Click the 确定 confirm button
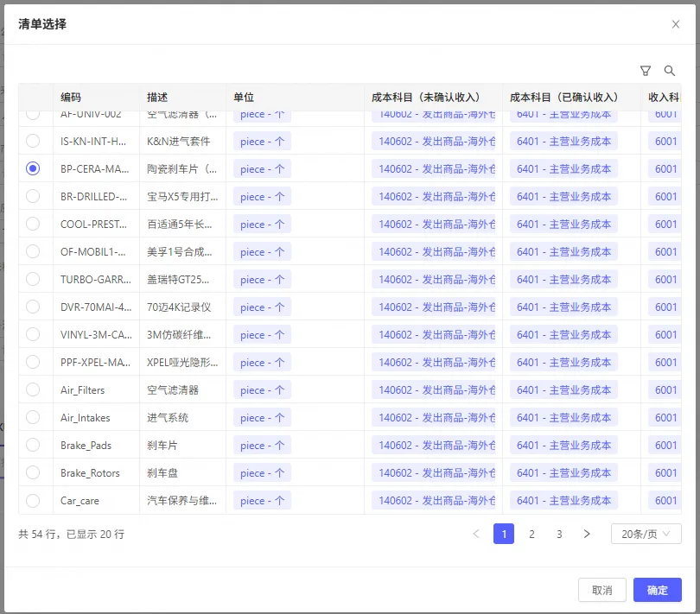This screenshot has height=614, width=700. pos(657,590)
